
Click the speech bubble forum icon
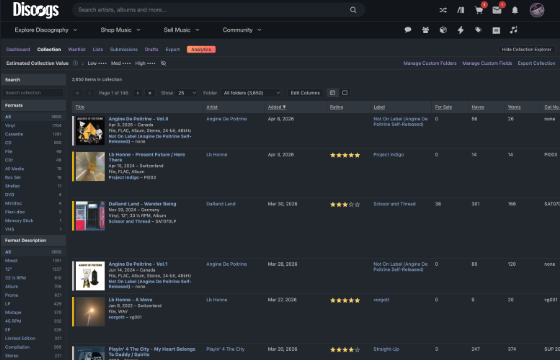[408, 30]
